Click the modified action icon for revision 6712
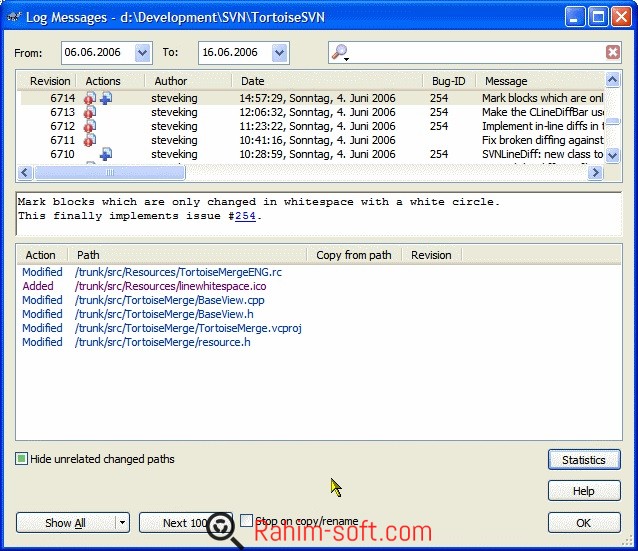The width and height of the screenshot is (638, 551). [x=90, y=126]
